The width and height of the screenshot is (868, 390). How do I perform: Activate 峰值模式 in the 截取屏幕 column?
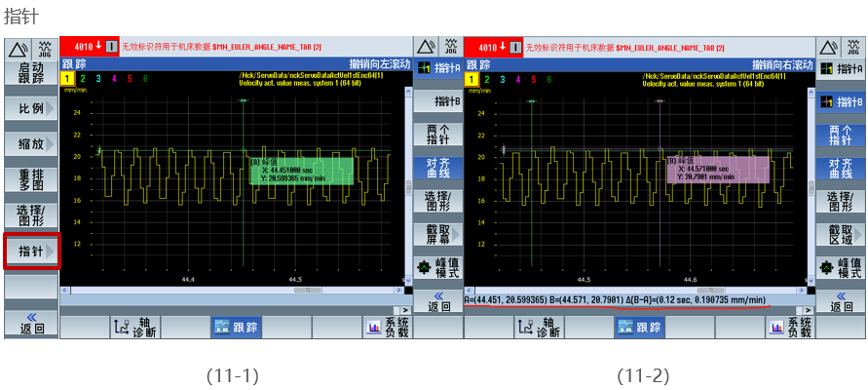(x=438, y=267)
